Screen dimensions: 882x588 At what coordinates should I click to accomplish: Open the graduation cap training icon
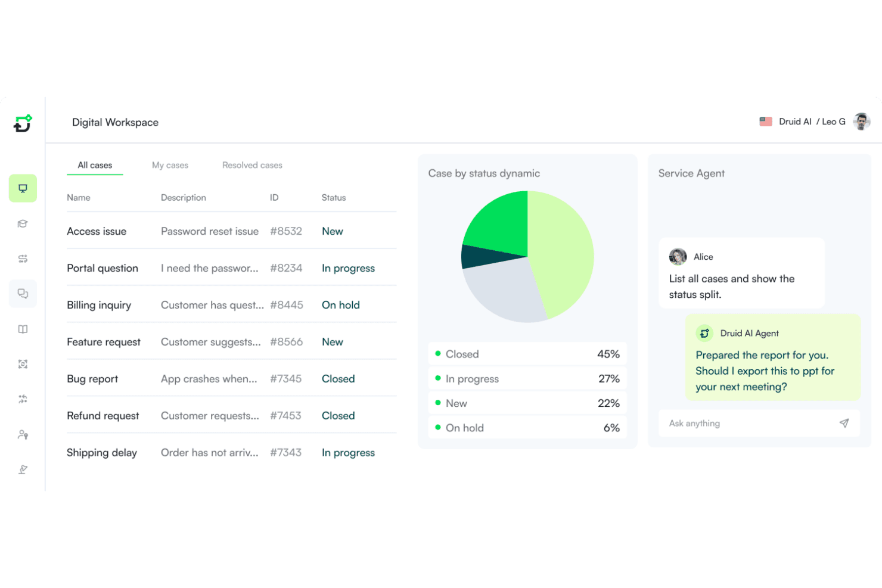pyautogui.click(x=23, y=223)
